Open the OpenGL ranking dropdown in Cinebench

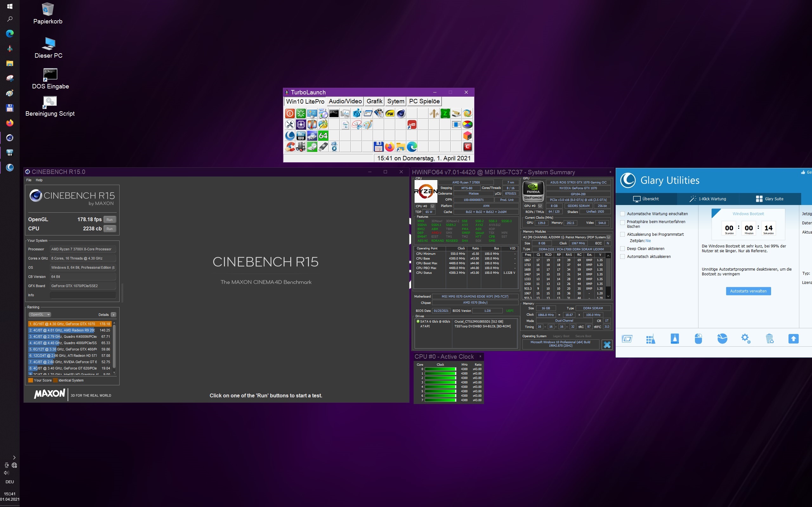click(40, 315)
